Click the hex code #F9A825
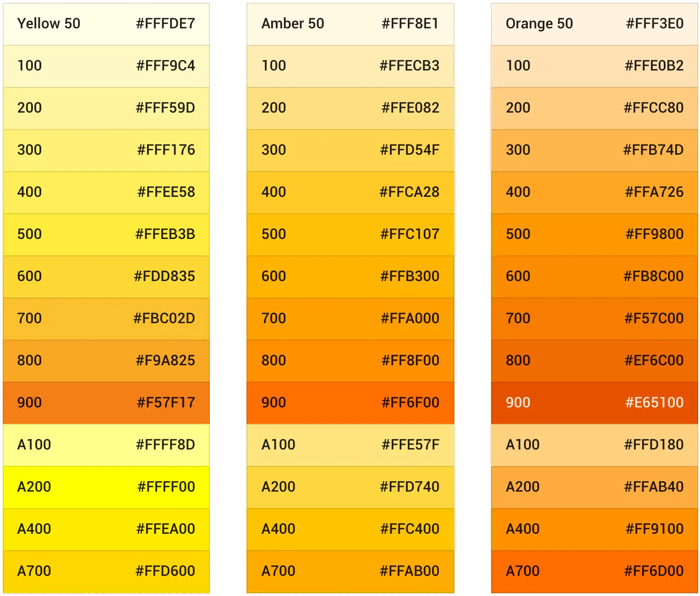This screenshot has width=700, height=596. [x=165, y=361]
